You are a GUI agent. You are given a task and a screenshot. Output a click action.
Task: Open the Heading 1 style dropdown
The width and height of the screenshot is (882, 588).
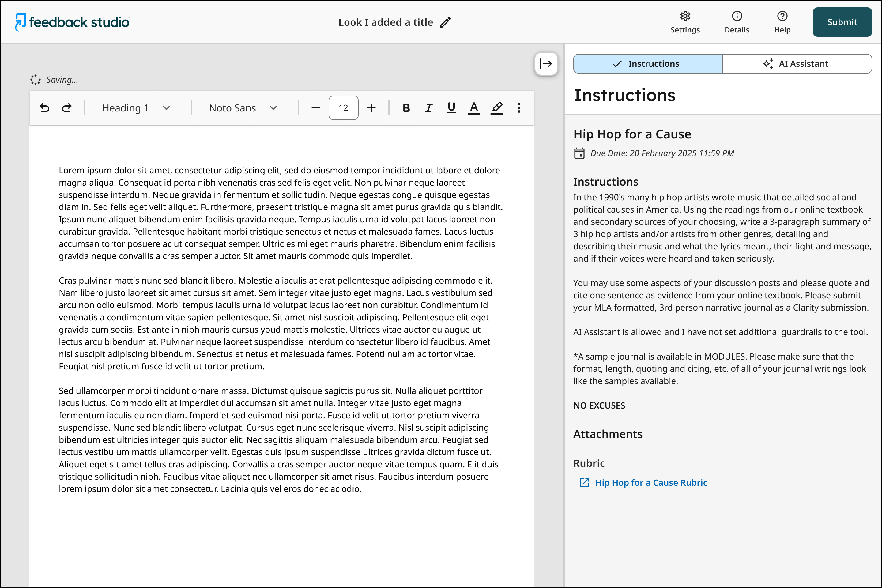pos(136,108)
